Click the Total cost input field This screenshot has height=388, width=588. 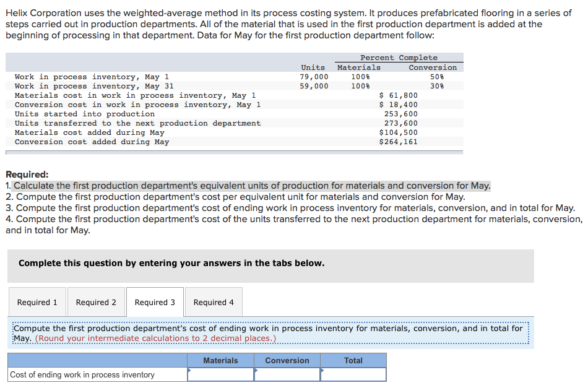[353, 374]
